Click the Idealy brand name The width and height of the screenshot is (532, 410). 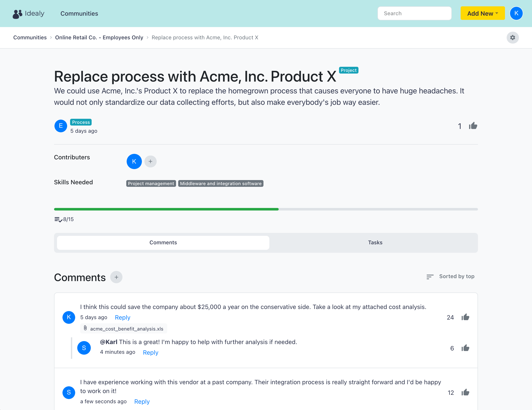click(35, 13)
